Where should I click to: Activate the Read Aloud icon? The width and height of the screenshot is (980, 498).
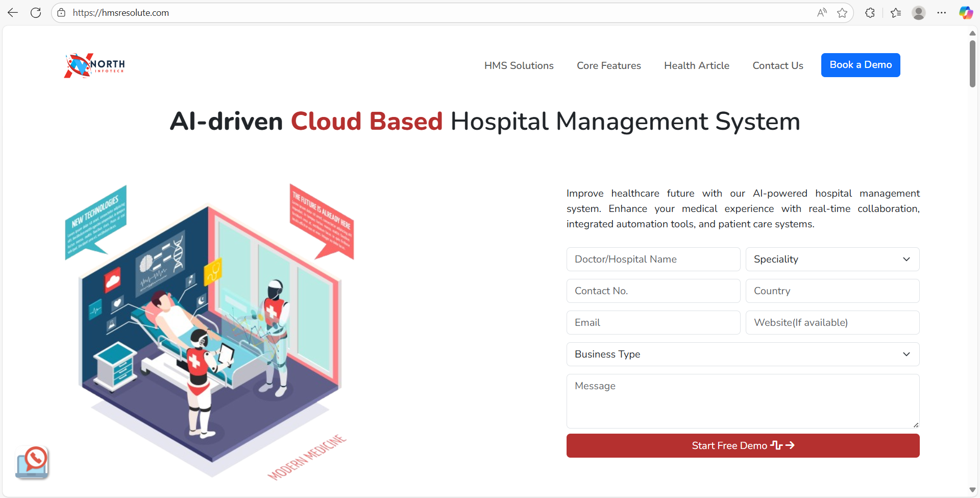(821, 13)
